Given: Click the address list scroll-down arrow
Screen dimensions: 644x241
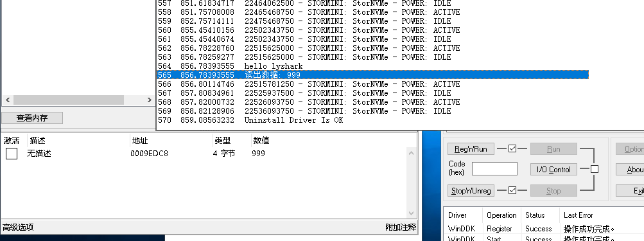Looking at the screenshot, I should point(411,213).
